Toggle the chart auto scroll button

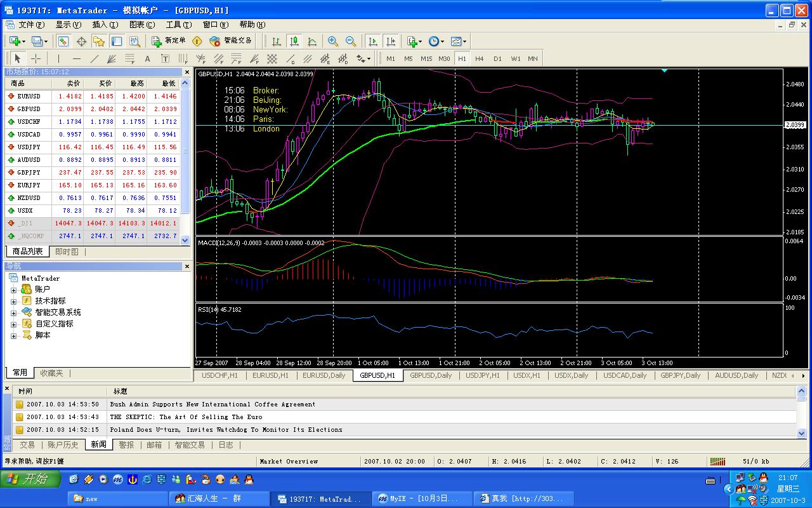pyautogui.click(x=373, y=41)
